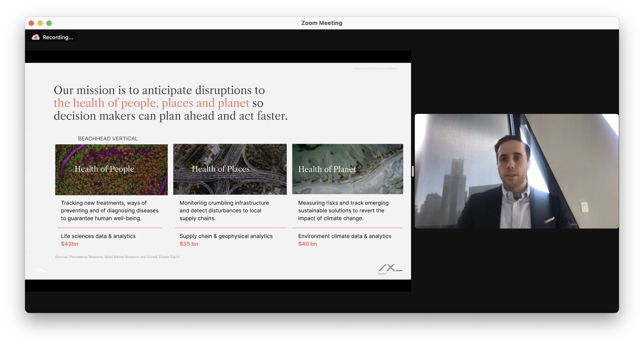Click the Applied logo on slide
Viewport: 644px width, 346px height.
[390, 269]
